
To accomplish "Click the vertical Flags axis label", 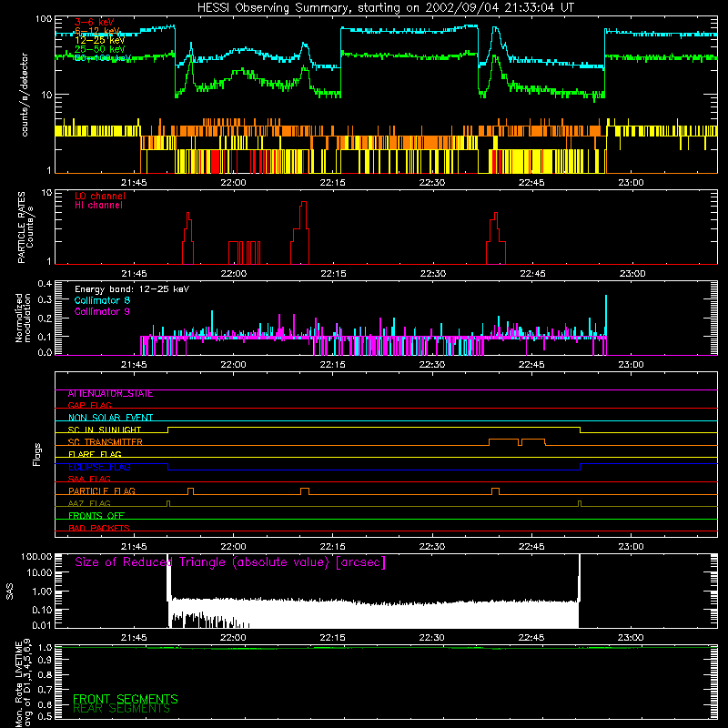I will [x=37, y=455].
